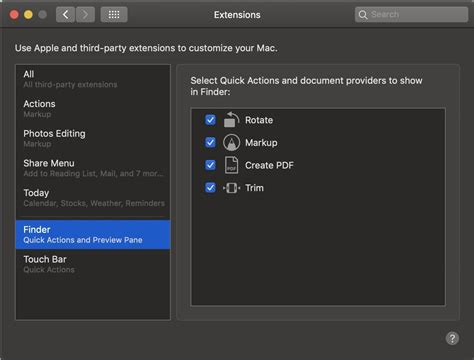This screenshot has width=474, height=360.
Task: Click the Trim quick action icon
Action: tap(231, 188)
